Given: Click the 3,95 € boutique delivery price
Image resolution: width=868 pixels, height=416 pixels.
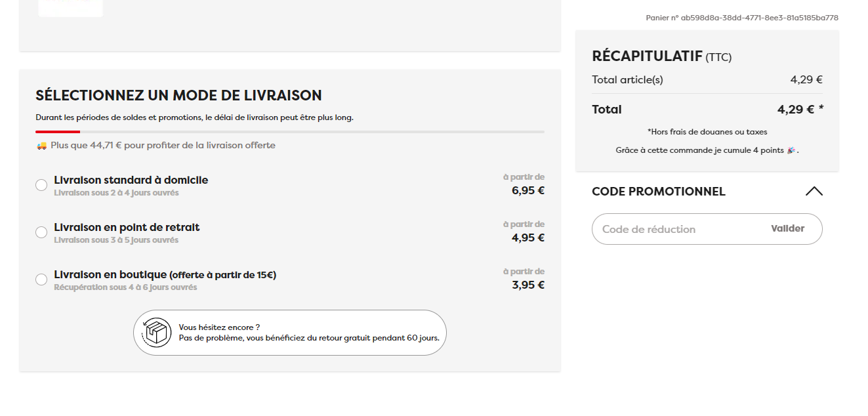Looking at the screenshot, I should tap(528, 285).
